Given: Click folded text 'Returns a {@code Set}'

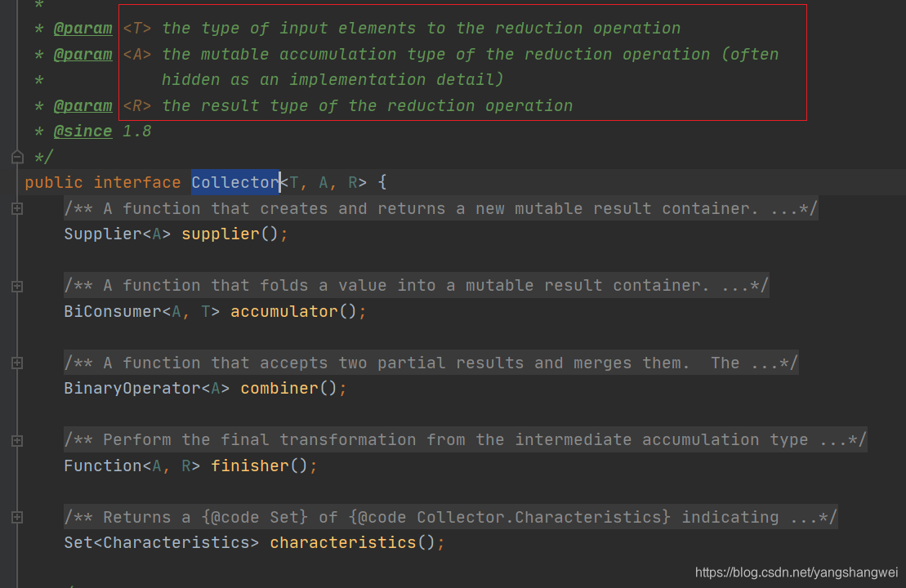Looking at the screenshot, I should (205, 517).
